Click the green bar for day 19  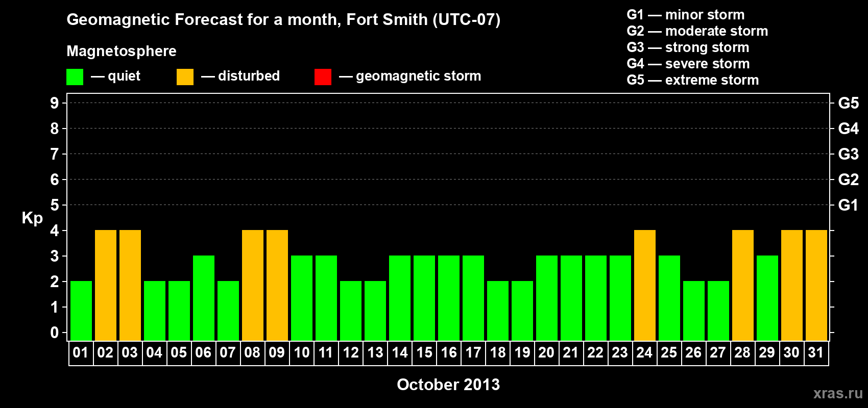(522, 311)
